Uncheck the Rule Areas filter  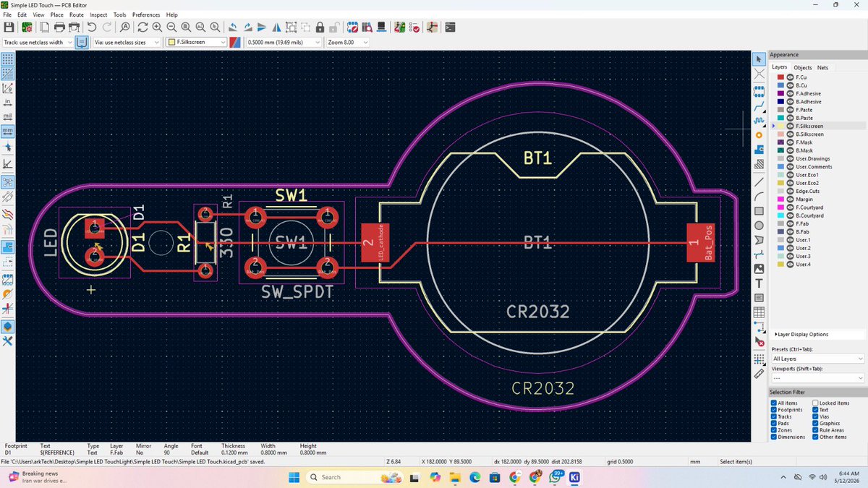[815, 430]
